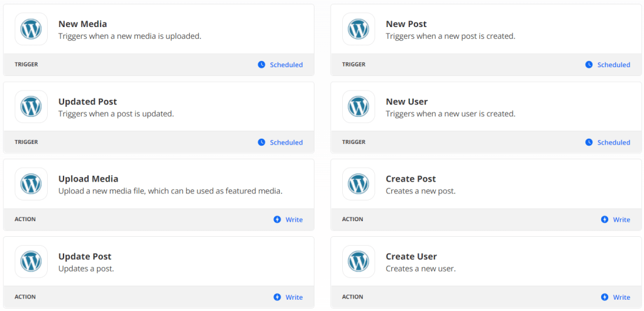Click the lightning icon in Create User footer

coord(604,297)
